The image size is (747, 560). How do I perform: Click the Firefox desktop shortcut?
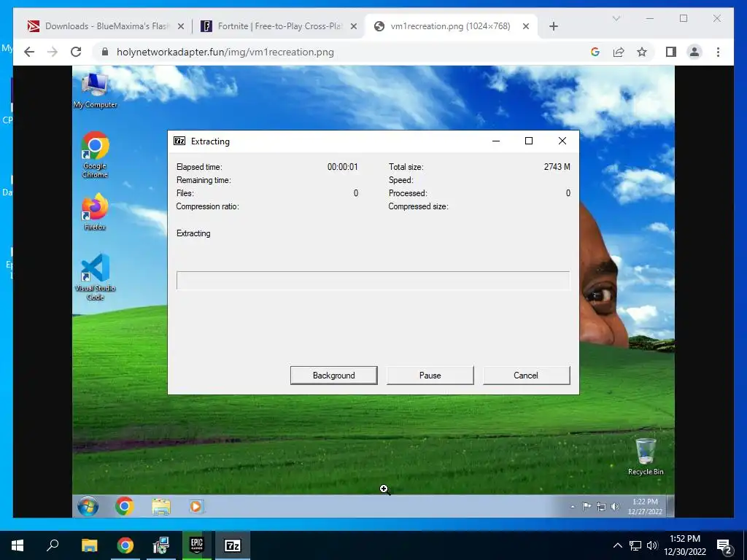(x=95, y=211)
